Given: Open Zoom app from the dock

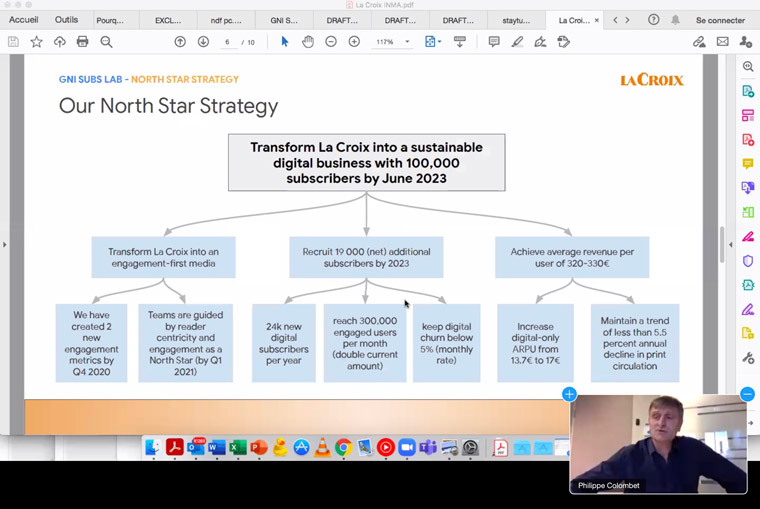Looking at the screenshot, I should pyautogui.click(x=407, y=447).
